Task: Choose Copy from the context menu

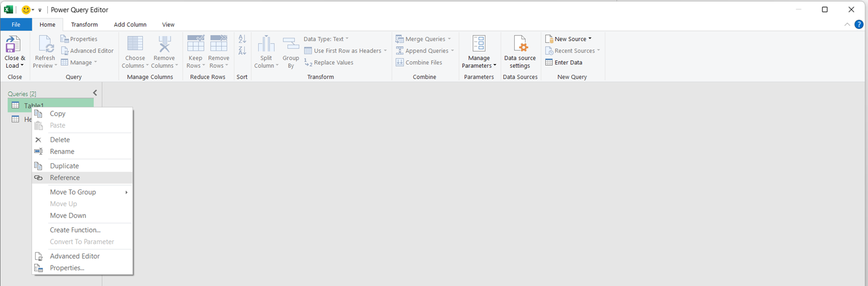Action: (82, 113)
